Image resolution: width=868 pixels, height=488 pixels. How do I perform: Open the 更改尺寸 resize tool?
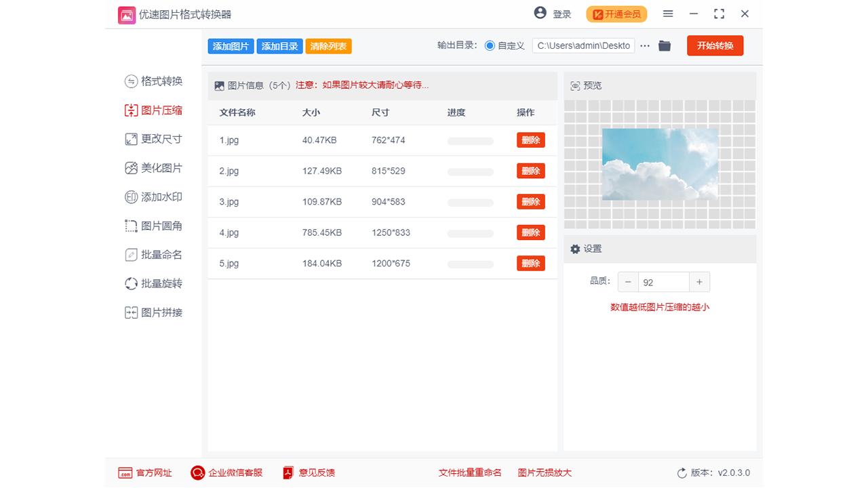(155, 138)
